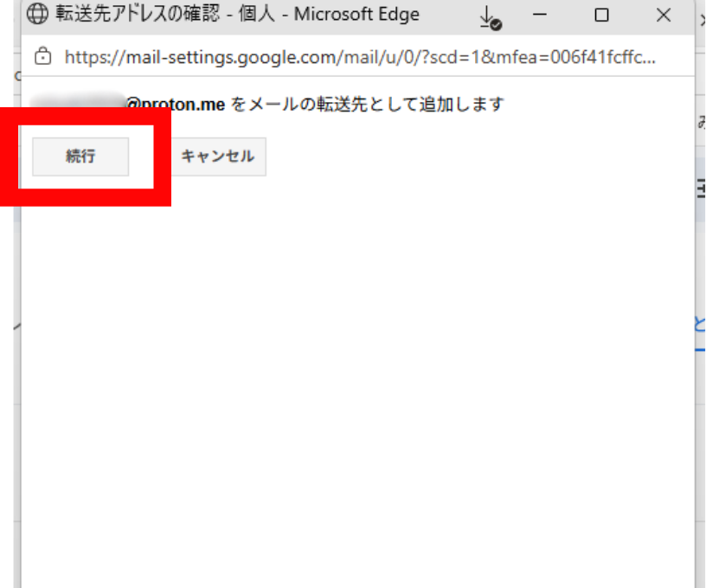
Task: Open the downloads indicator icon
Action: (x=490, y=16)
